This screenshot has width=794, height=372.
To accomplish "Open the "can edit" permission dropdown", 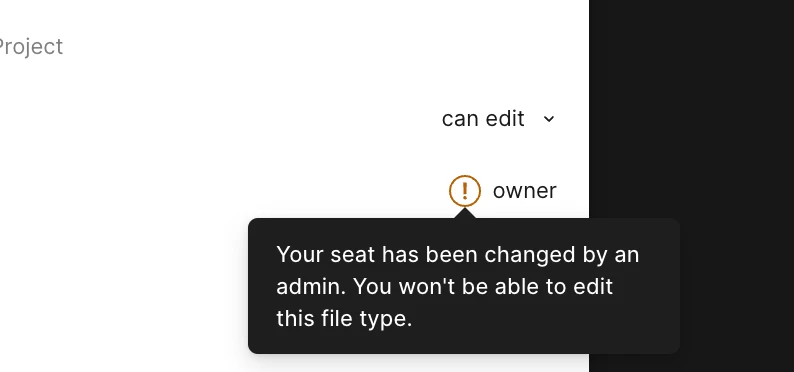I will [498, 119].
